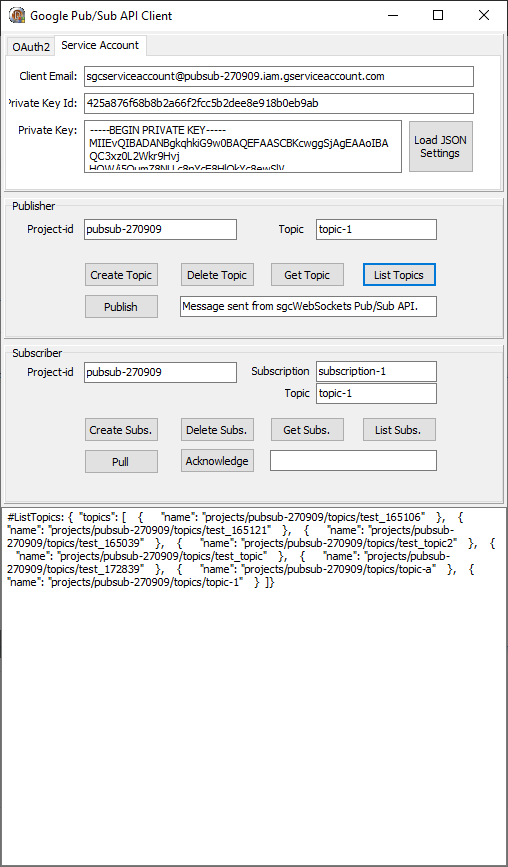Click the empty field beside Acknowledge
This screenshot has width=508, height=867.
pyautogui.click(x=353, y=461)
